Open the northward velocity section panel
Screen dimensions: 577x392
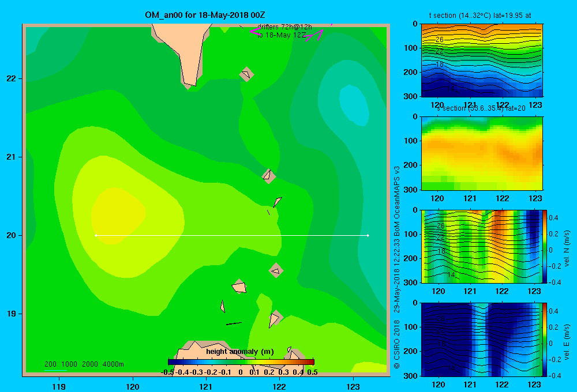482,246
